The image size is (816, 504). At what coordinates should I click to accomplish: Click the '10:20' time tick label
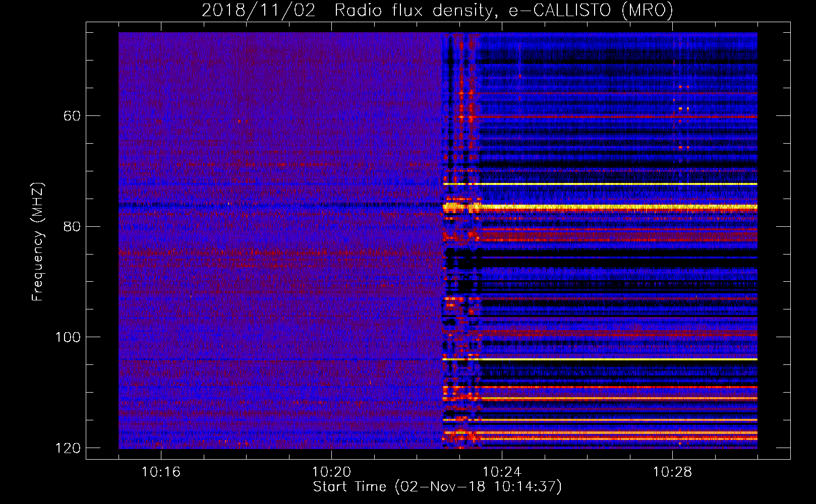pos(331,472)
